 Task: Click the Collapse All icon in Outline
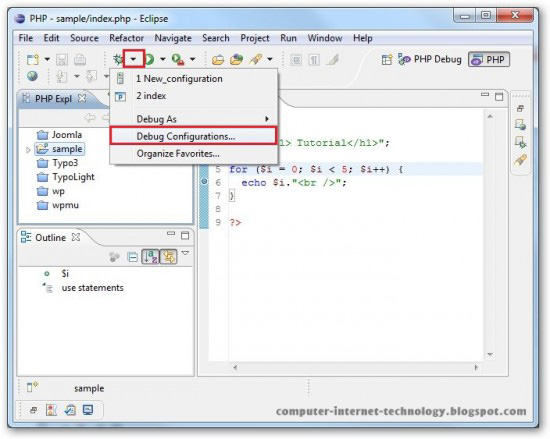(x=132, y=257)
